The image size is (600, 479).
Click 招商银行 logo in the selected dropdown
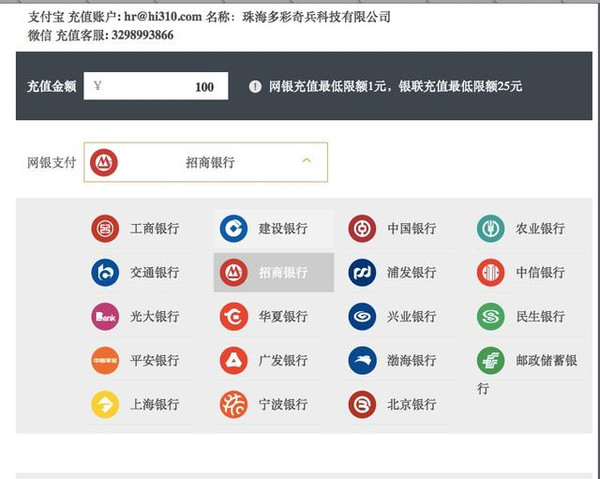coord(104,163)
